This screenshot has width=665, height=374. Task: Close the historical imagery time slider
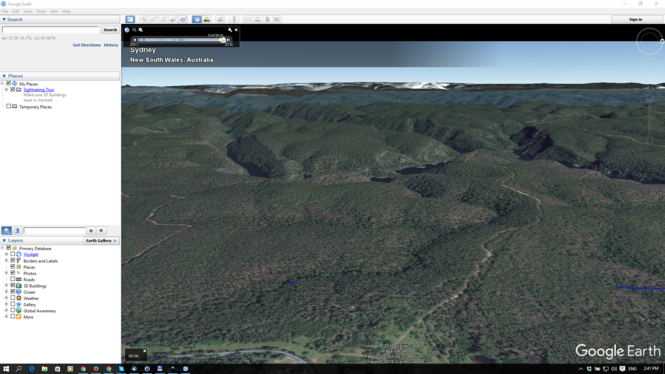click(236, 30)
